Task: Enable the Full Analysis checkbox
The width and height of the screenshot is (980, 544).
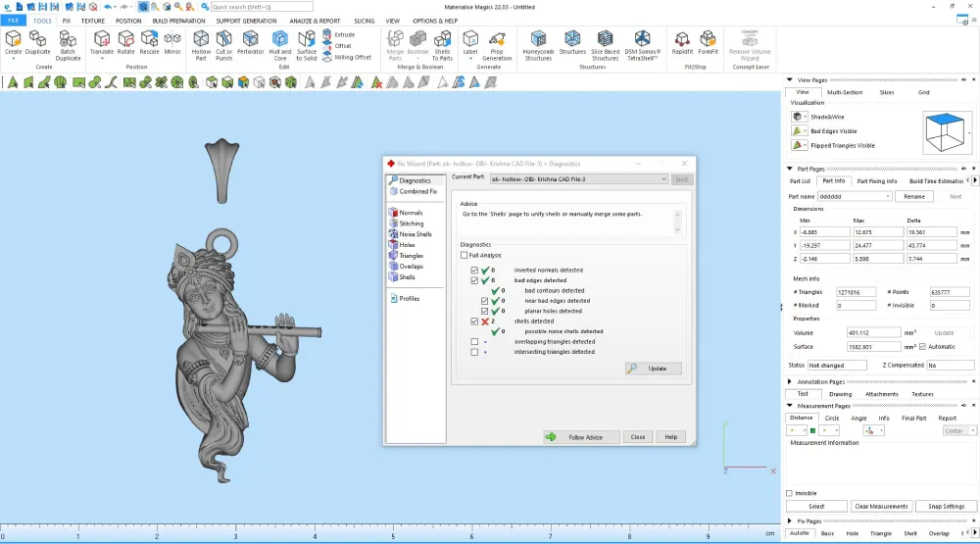Action: [x=464, y=255]
